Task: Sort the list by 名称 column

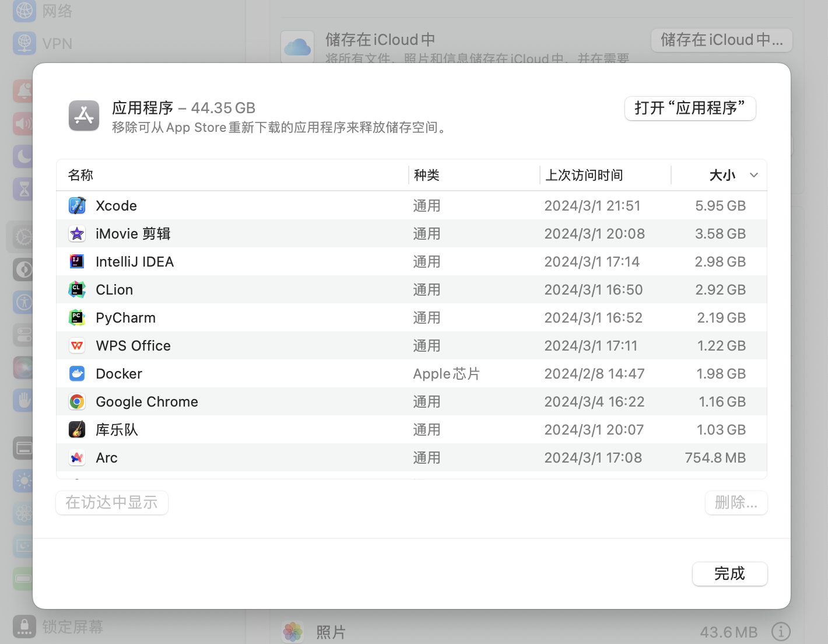Action: [80, 175]
